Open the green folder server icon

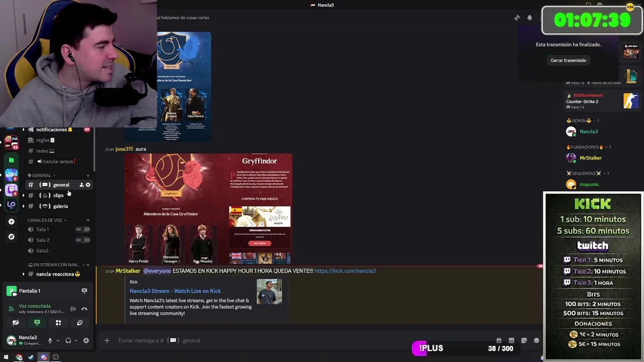click(x=11, y=160)
